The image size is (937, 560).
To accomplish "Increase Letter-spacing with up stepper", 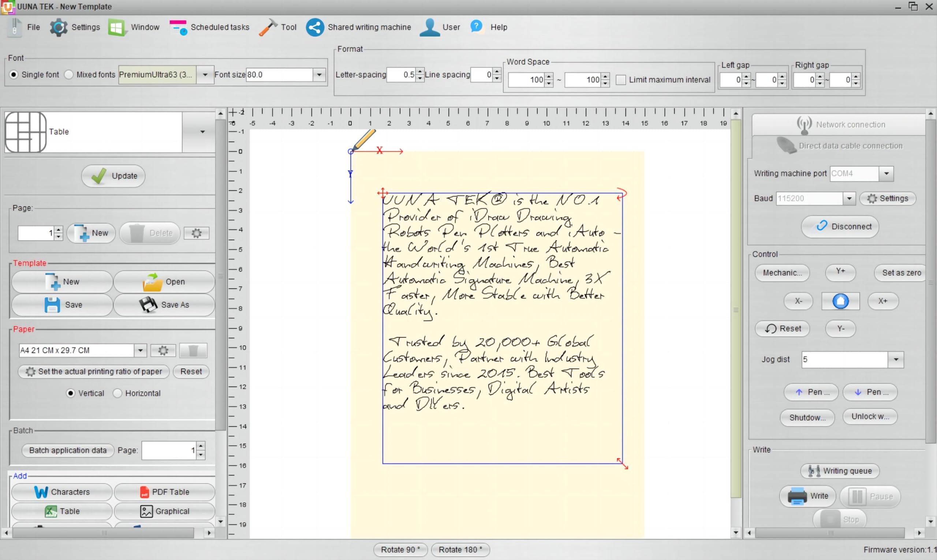I will tap(420, 71).
